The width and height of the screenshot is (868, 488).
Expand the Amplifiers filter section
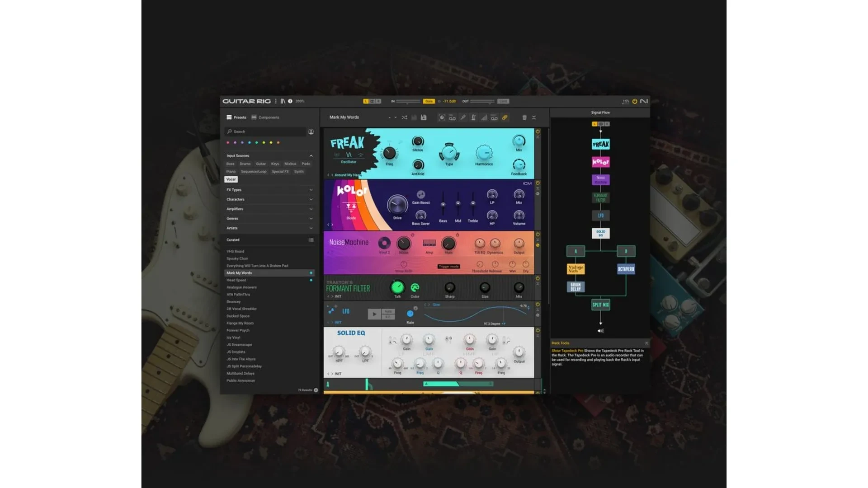(x=311, y=209)
